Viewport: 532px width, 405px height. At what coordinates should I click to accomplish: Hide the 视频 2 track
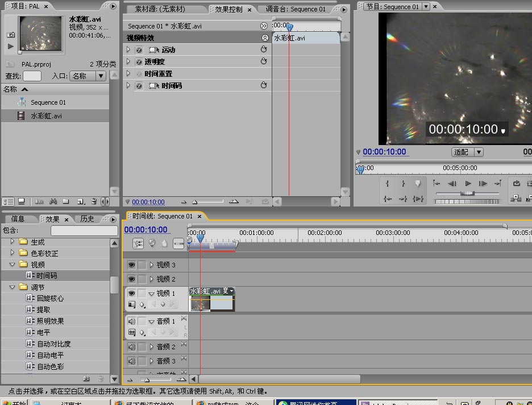pos(132,279)
